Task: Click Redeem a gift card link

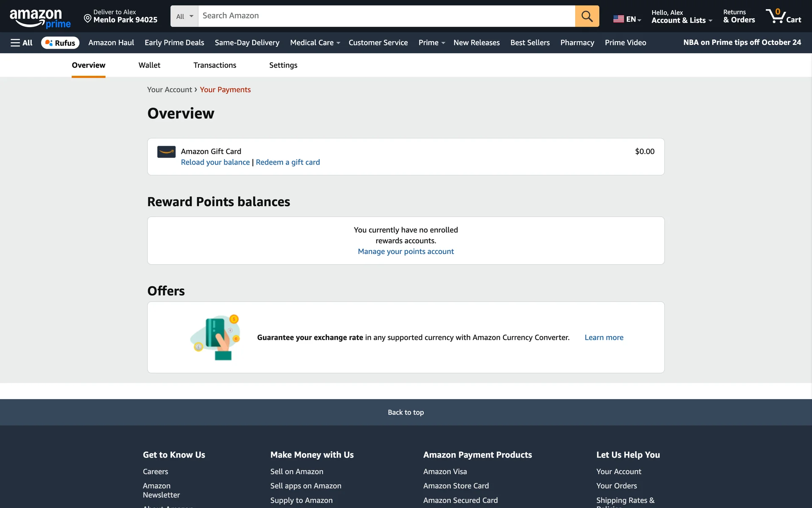Action: click(288, 163)
